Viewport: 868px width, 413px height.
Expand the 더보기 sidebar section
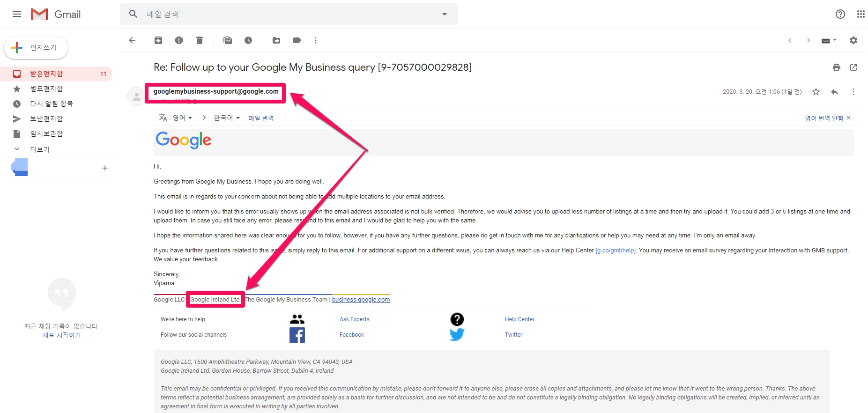pos(40,149)
